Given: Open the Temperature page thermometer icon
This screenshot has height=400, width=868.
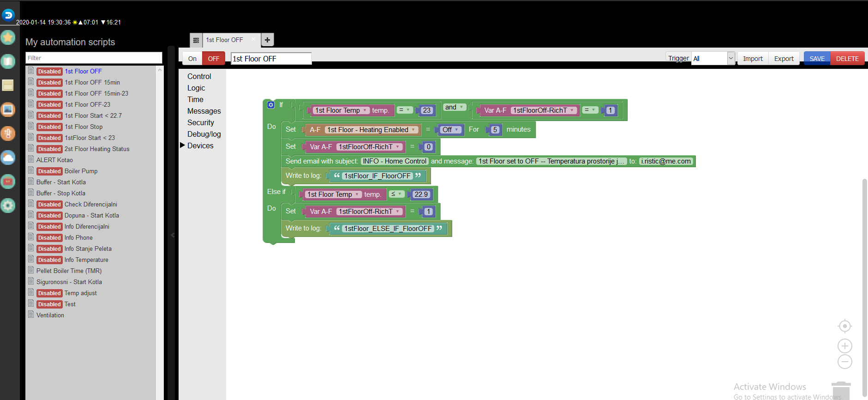Looking at the screenshot, I should pos(8,133).
